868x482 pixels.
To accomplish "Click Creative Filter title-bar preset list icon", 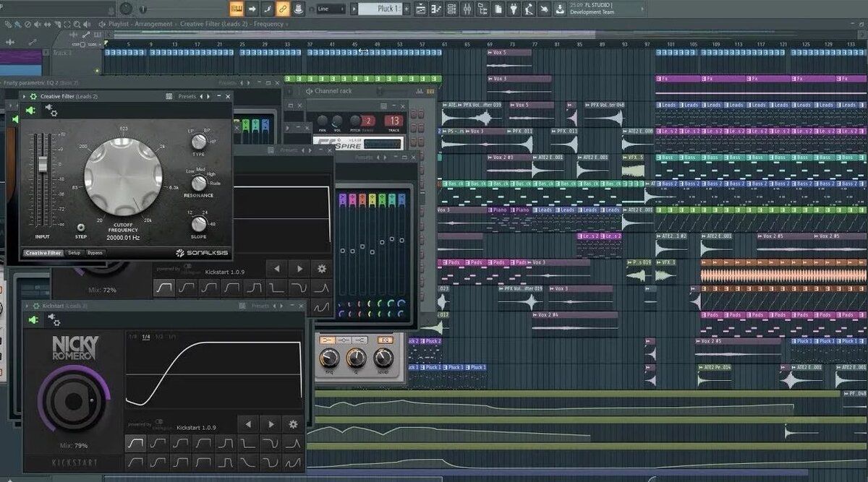I will point(169,96).
